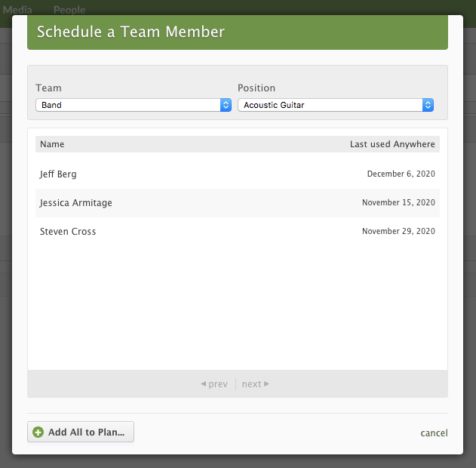Go to next page of members

pyautogui.click(x=255, y=384)
